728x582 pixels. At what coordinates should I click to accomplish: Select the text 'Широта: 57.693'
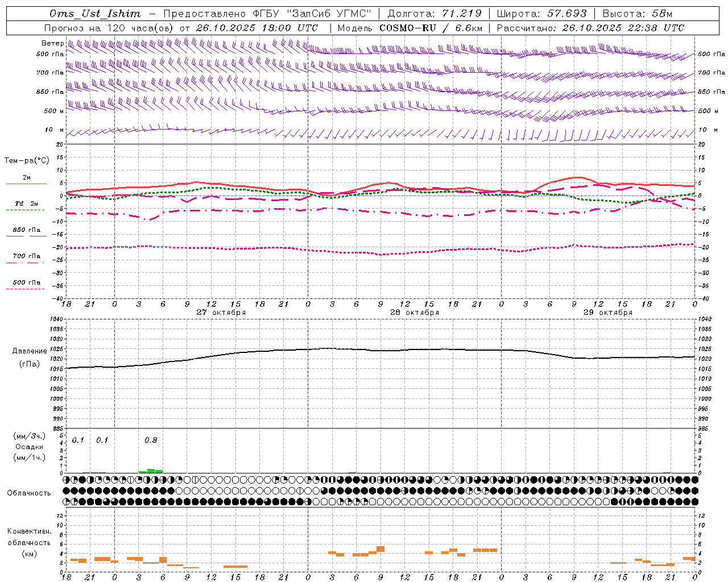pos(542,14)
